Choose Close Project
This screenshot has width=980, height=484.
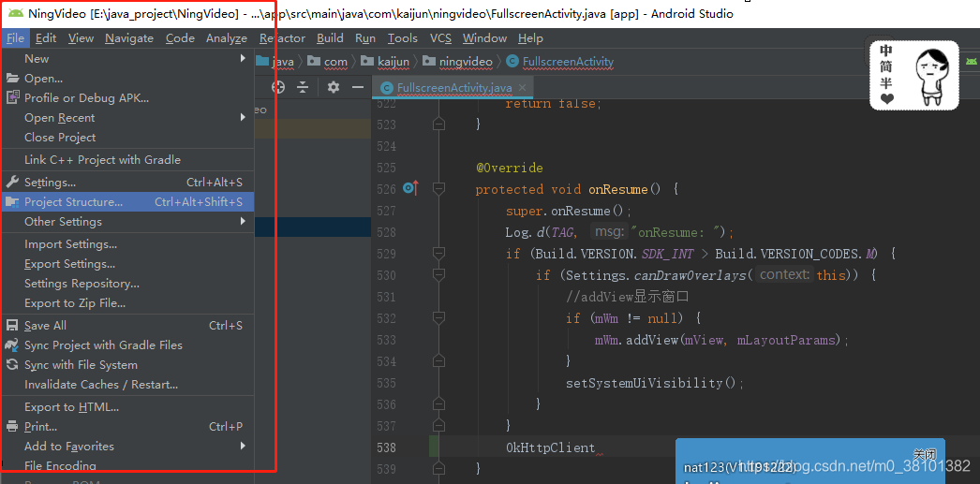click(x=127, y=138)
